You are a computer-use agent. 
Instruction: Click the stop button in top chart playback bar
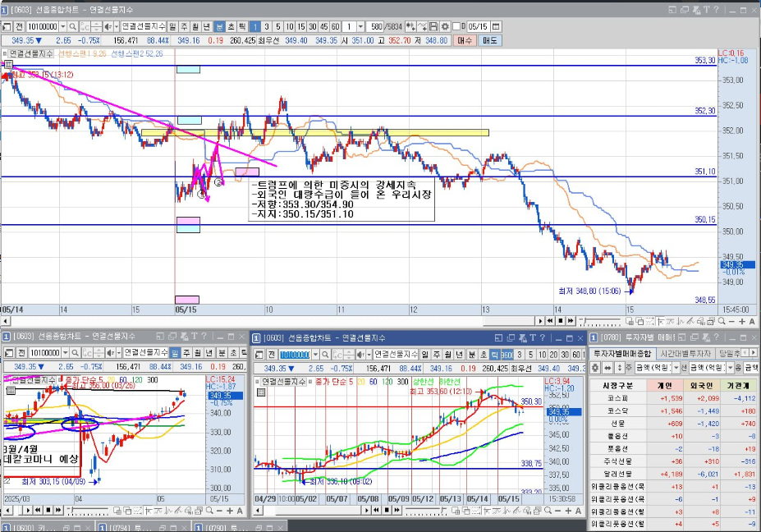pos(561,321)
